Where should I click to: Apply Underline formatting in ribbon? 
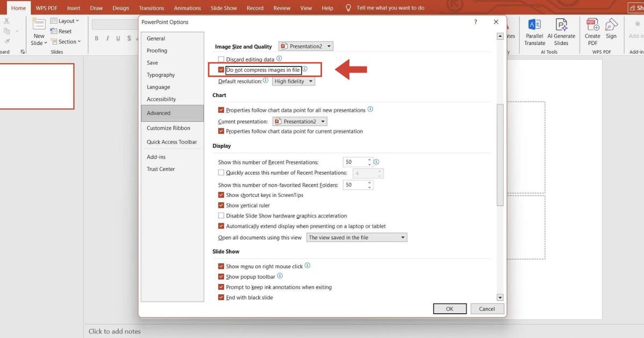click(119, 38)
